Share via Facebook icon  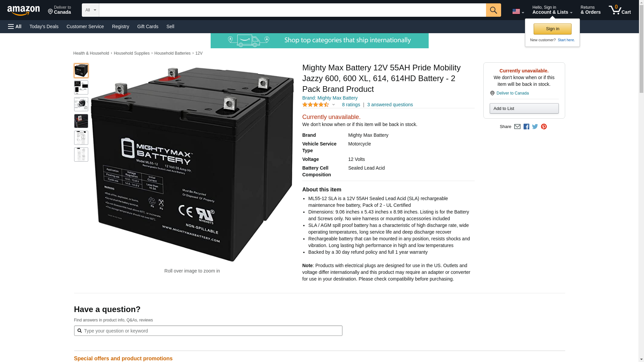(526, 127)
